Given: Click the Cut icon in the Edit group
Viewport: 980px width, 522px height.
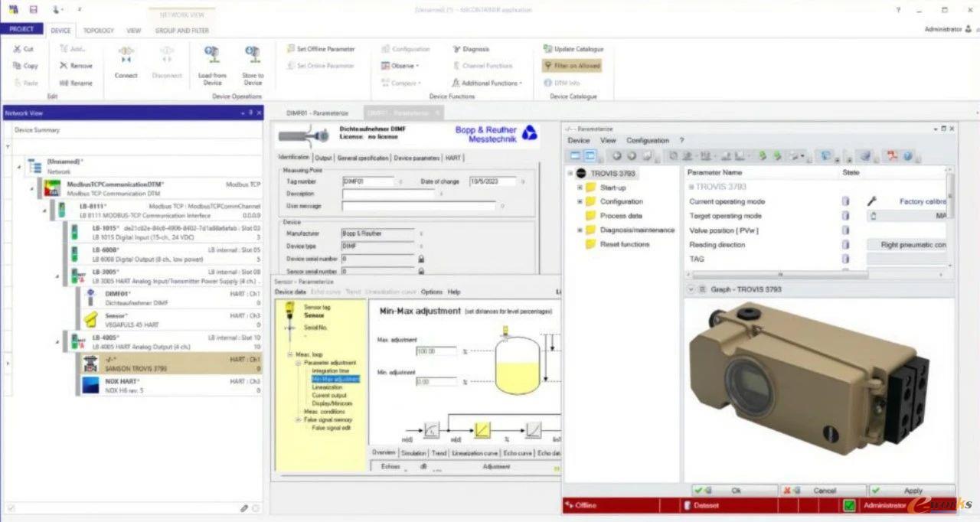Looking at the screenshot, I should click(17, 49).
